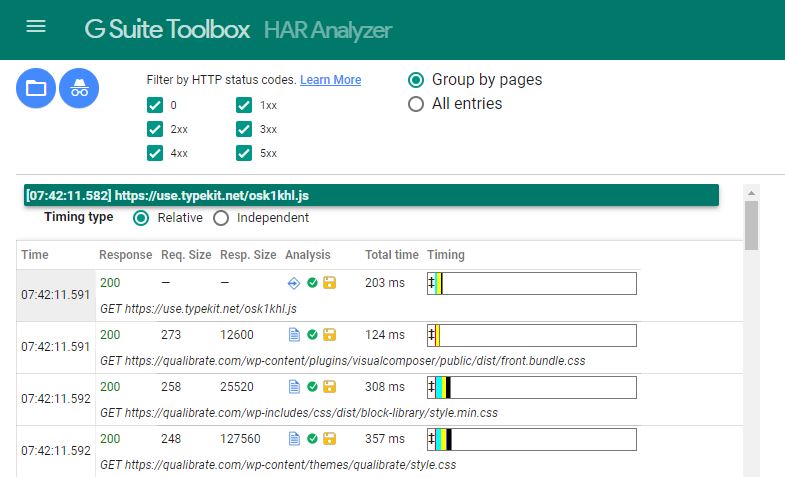Image resolution: width=785 pixels, height=477 pixels.
Task: Toggle the 4xx status filter checkbox
Action: 155,153
